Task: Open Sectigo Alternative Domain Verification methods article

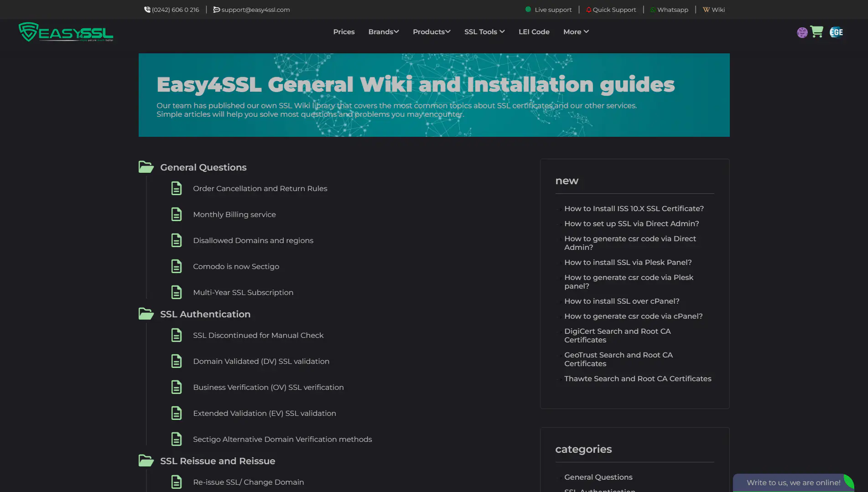Action: pyautogui.click(x=282, y=439)
